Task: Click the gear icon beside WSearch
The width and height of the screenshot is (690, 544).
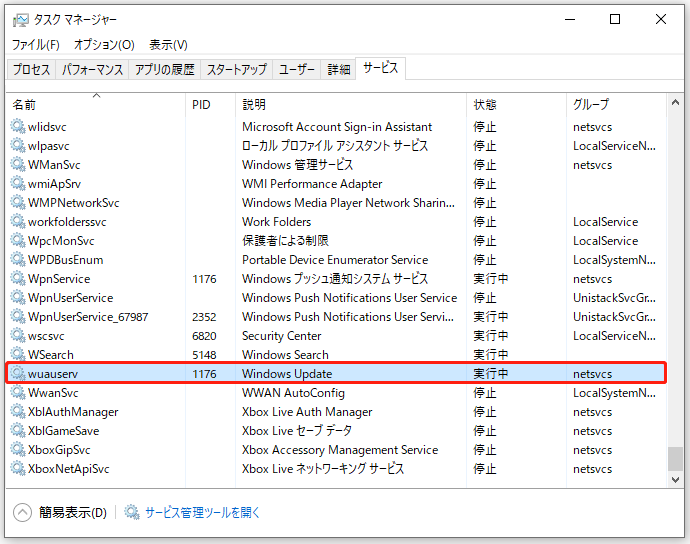Action: click(18, 354)
